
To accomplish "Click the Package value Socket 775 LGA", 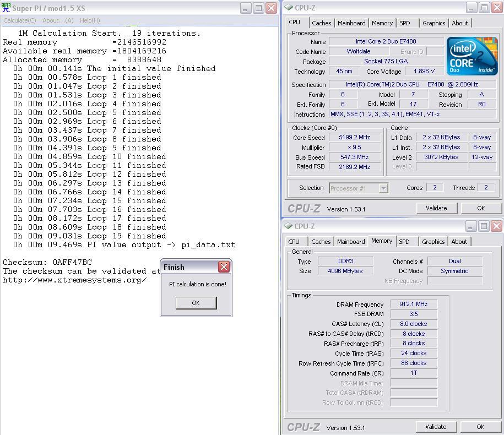I will (386, 61).
